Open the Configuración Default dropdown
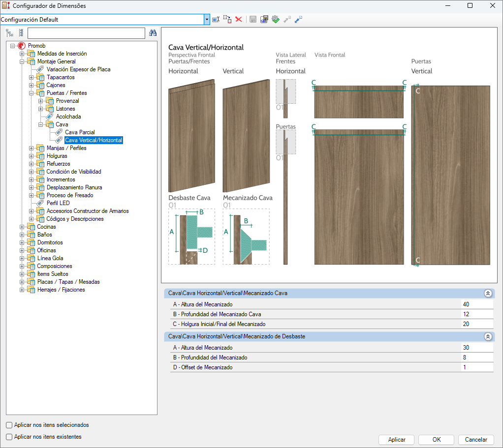503x448 pixels. (207, 19)
